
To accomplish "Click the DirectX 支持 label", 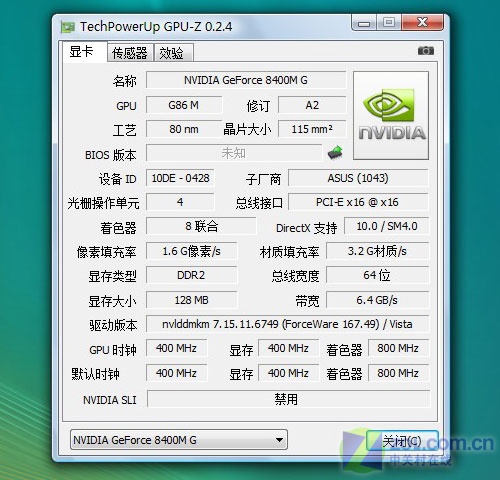I will [x=306, y=228].
